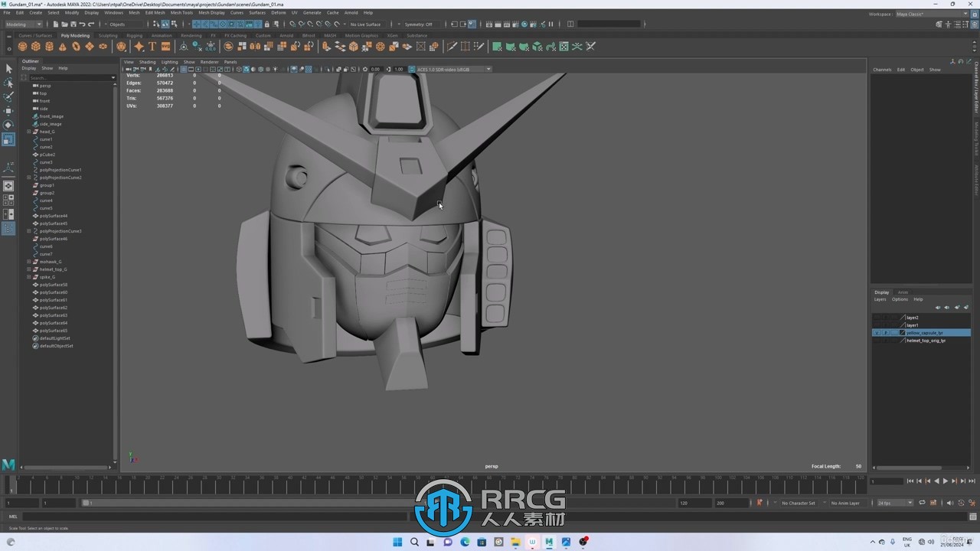
Task: Open the Edit Mesh menu
Action: [155, 13]
